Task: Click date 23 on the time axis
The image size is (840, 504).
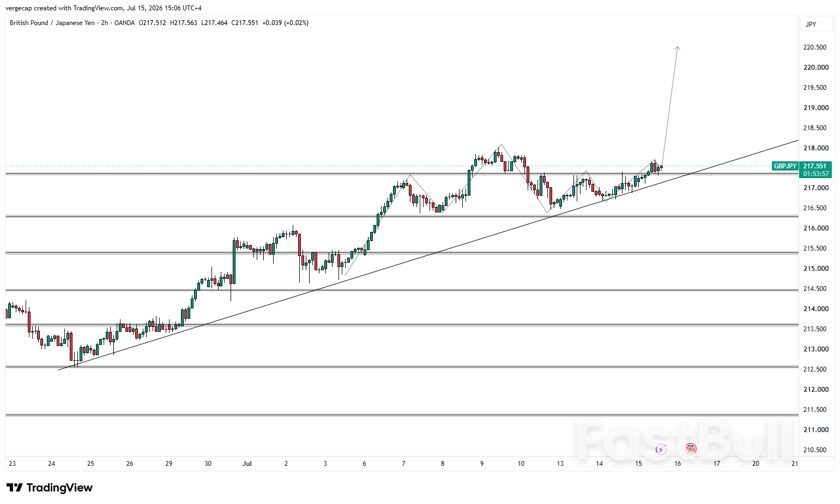Action: click(x=12, y=464)
